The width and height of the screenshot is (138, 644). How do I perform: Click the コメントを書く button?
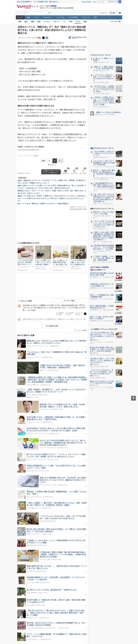coord(69,301)
